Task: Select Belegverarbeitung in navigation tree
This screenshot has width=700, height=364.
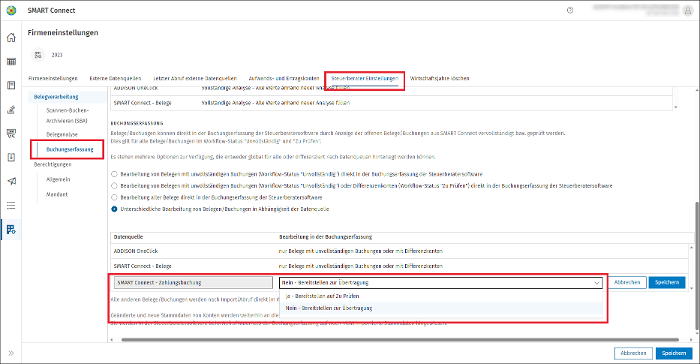Action: (56, 97)
